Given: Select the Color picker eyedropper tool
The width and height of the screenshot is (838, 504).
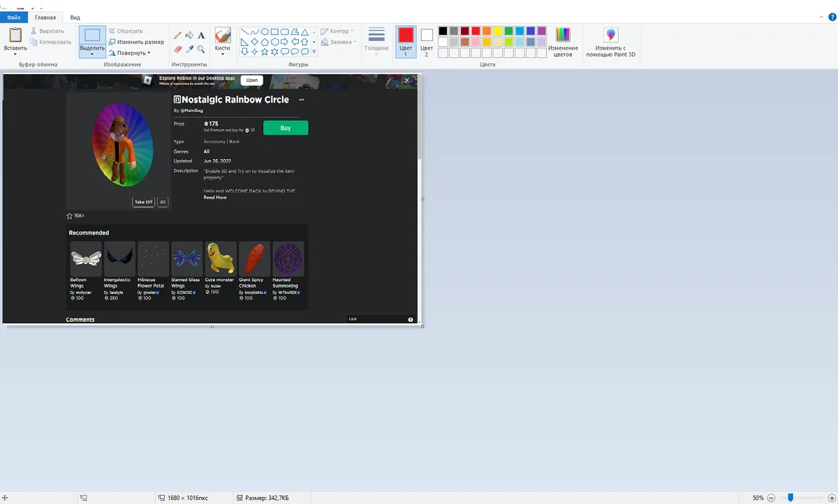Looking at the screenshot, I should coord(189,50).
